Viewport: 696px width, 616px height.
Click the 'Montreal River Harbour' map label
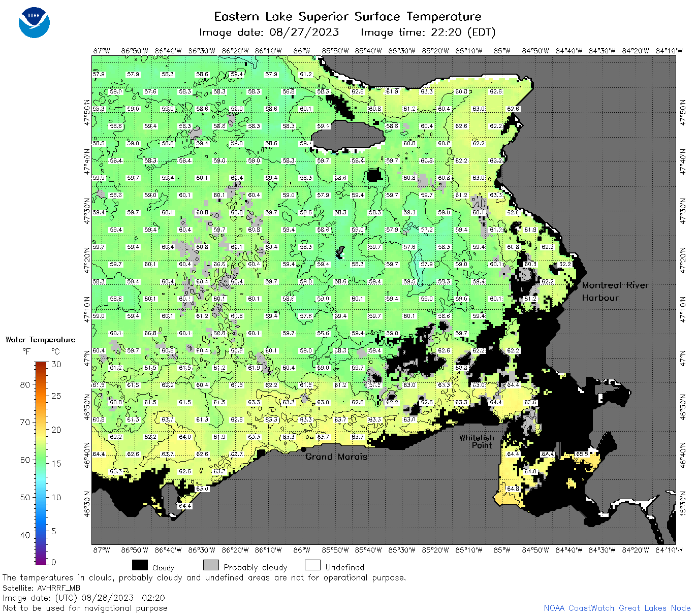tap(615, 291)
